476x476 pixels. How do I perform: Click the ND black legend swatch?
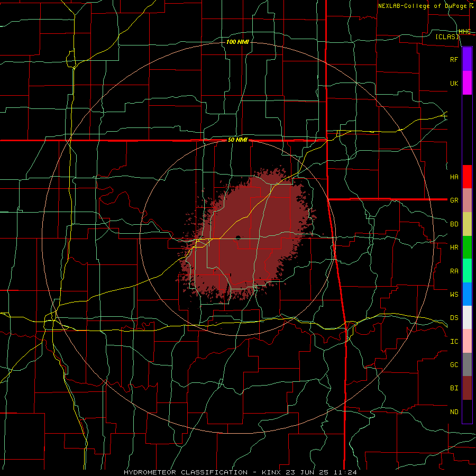click(x=467, y=411)
